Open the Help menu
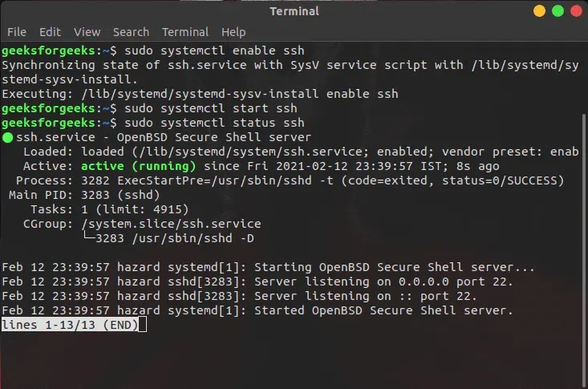The width and height of the screenshot is (588, 389). pos(233,32)
